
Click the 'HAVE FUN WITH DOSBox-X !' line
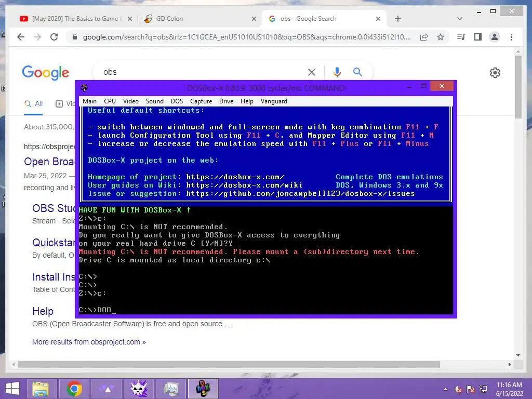tap(135, 210)
